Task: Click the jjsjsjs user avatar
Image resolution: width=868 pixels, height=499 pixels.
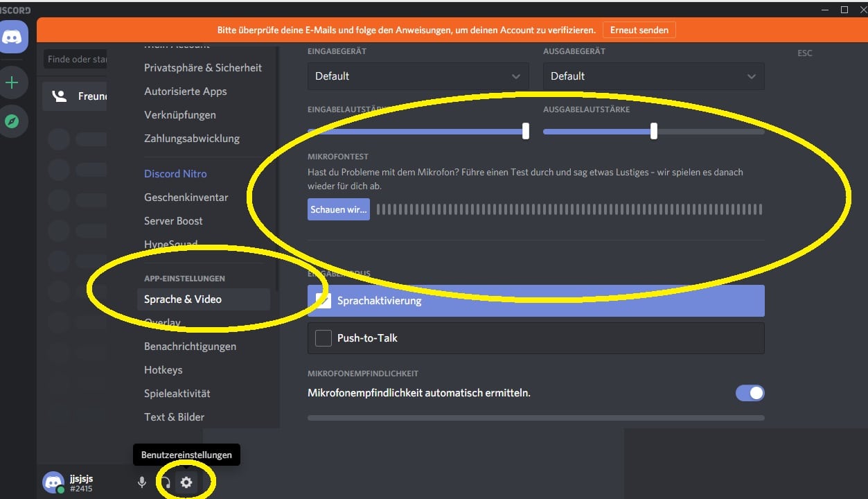Action: tap(53, 482)
